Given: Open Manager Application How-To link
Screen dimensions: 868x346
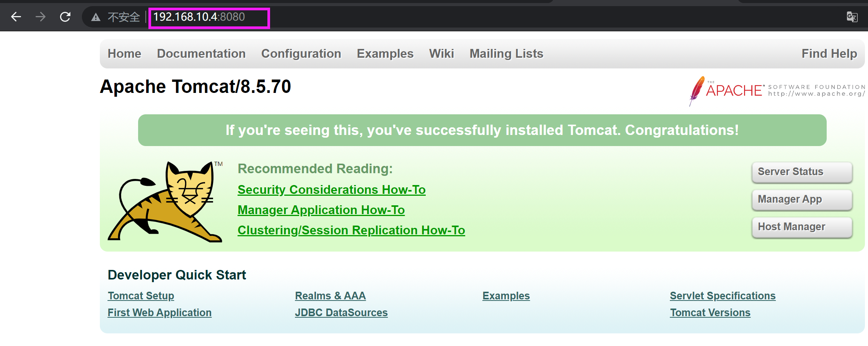Looking at the screenshot, I should pyautogui.click(x=321, y=210).
